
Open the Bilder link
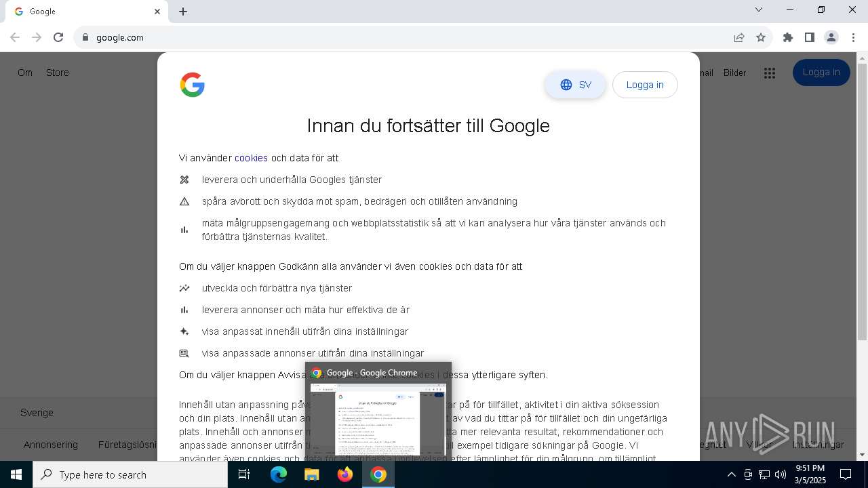tap(734, 73)
